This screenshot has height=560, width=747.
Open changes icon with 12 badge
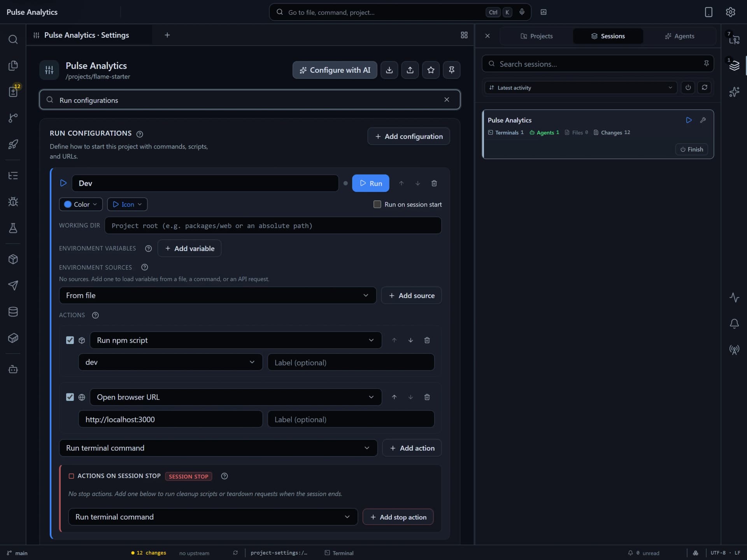tap(13, 91)
